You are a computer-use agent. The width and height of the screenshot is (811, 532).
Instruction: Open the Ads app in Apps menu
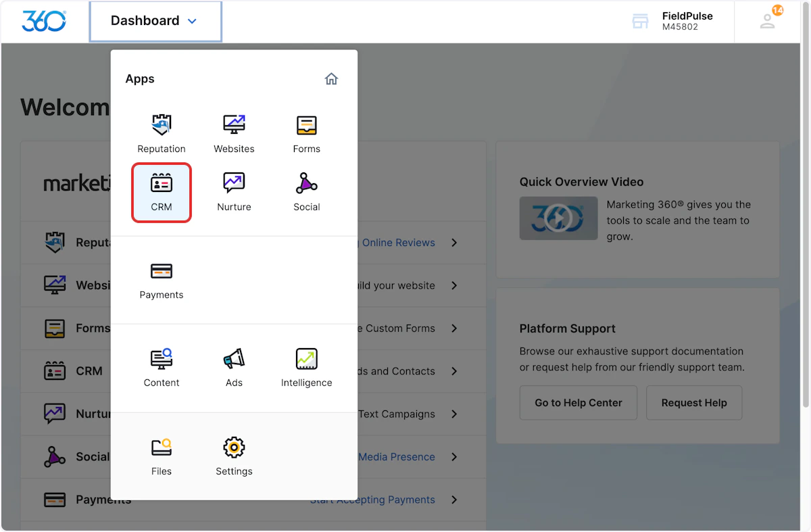click(234, 368)
